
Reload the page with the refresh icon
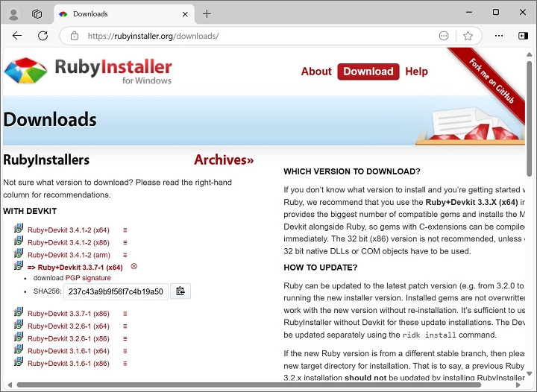click(43, 36)
